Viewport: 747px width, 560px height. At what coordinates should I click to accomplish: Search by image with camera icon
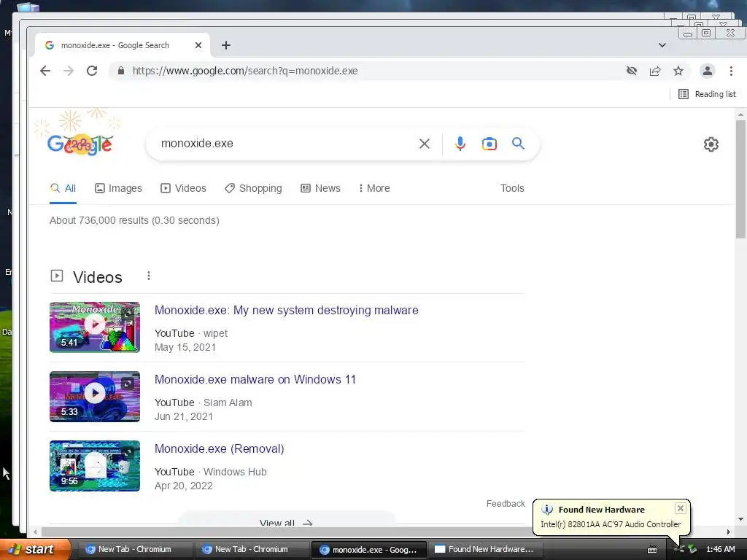pyautogui.click(x=489, y=144)
